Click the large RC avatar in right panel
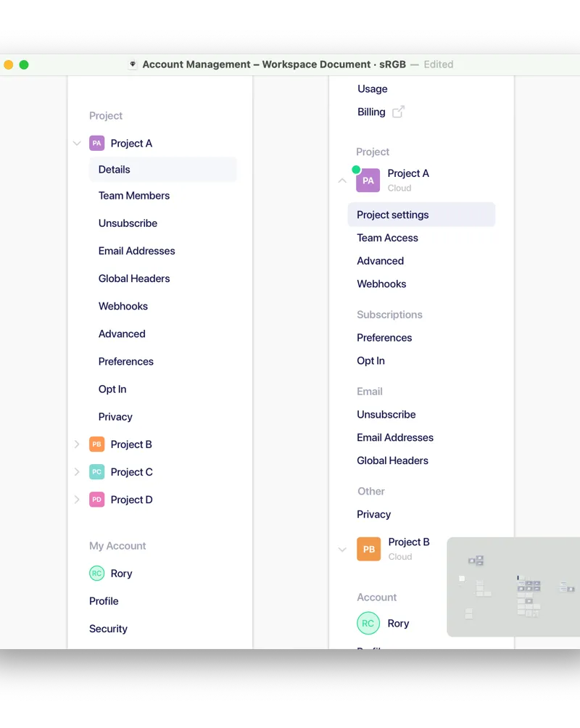This screenshot has width=580, height=728. pos(368,623)
